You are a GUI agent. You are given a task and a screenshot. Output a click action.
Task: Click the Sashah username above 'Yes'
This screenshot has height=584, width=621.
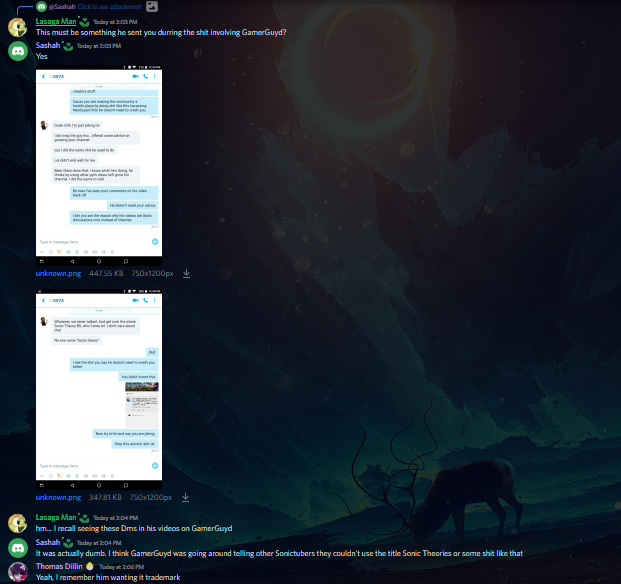48,46
